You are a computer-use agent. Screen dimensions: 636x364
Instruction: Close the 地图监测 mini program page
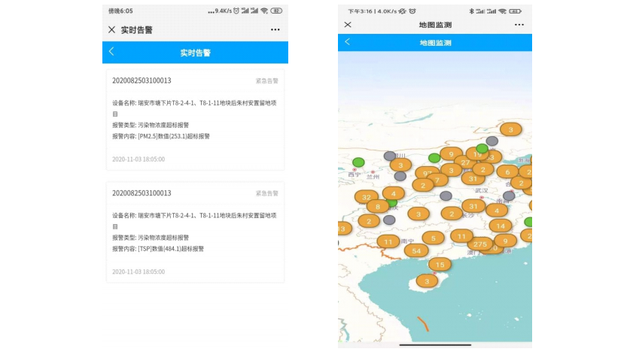point(348,25)
